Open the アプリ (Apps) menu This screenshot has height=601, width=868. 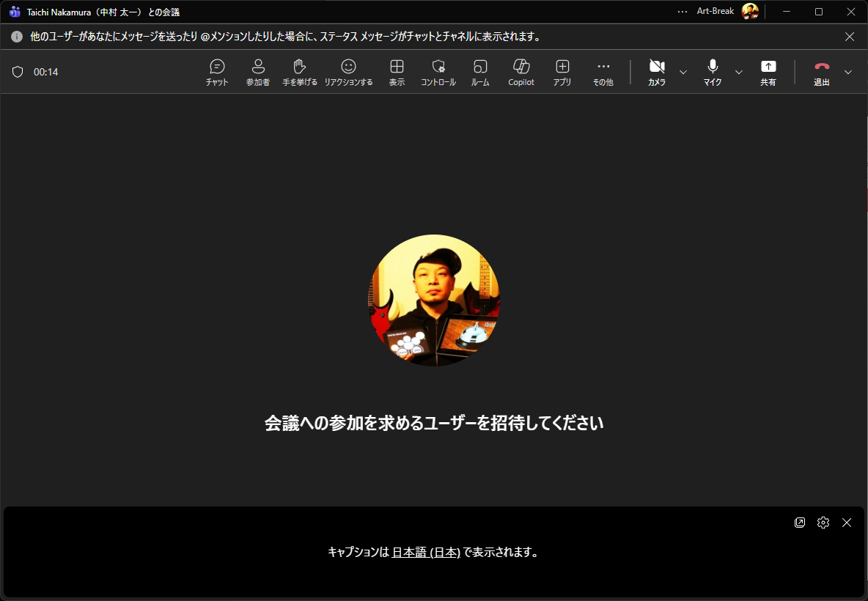point(562,72)
